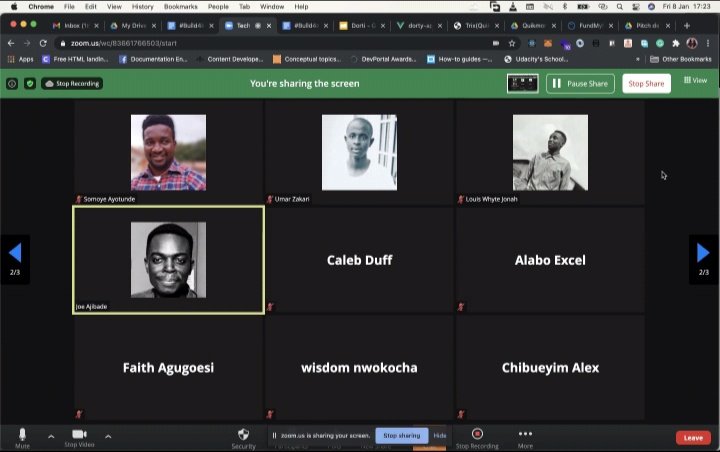Open the More options ellipsis

[x=525, y=438]
